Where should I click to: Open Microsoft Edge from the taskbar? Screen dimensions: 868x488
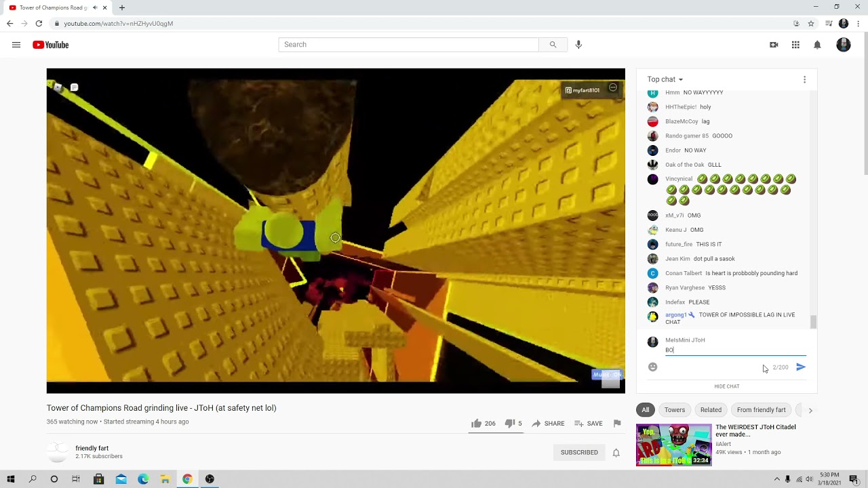point(143,479)
